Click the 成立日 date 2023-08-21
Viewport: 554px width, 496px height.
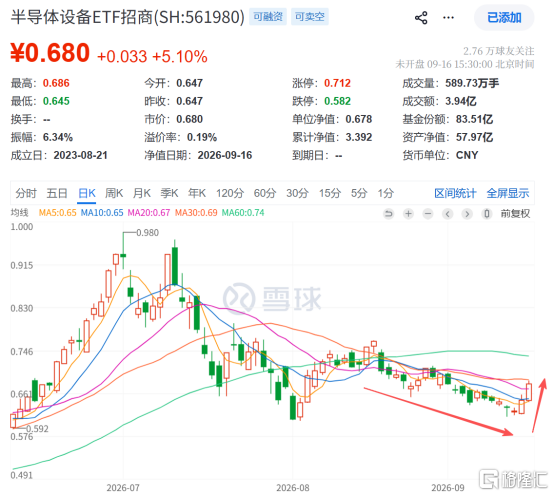click(81, 155)
